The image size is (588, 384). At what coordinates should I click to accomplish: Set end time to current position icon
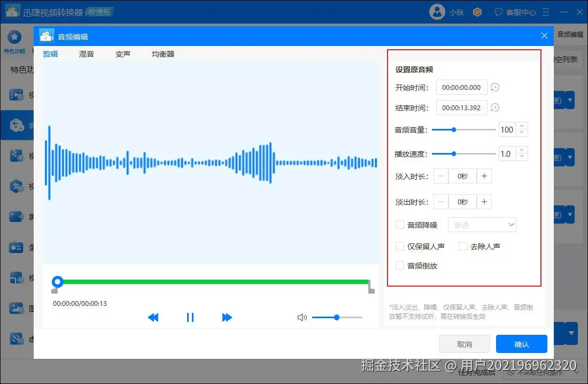495,107
